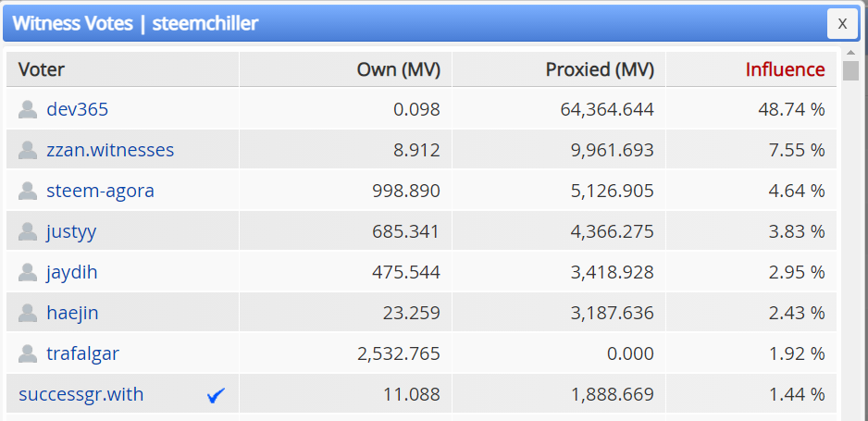This screenshot has height=421, width=868.
Task: Select influence value 48.74 %
Action: click(791, 109)
